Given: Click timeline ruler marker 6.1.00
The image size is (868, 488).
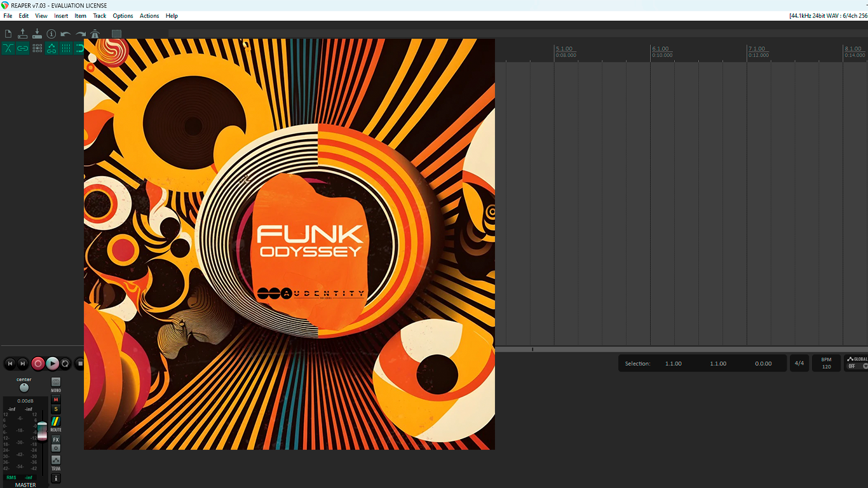Looking at the screenshot, I should 661,49.
